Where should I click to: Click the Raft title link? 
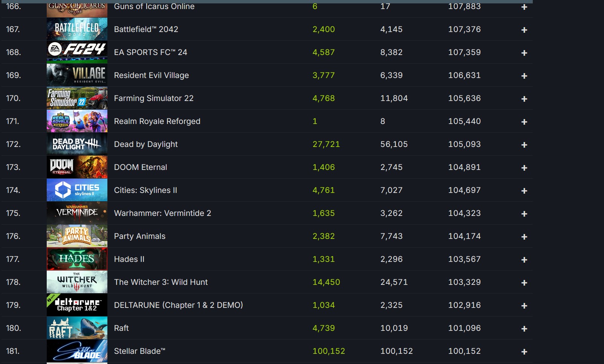point(121,328)
